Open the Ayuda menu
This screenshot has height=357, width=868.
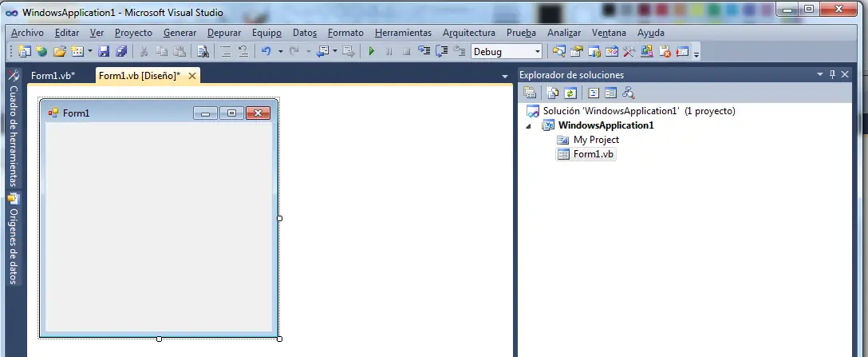point(651,33)
